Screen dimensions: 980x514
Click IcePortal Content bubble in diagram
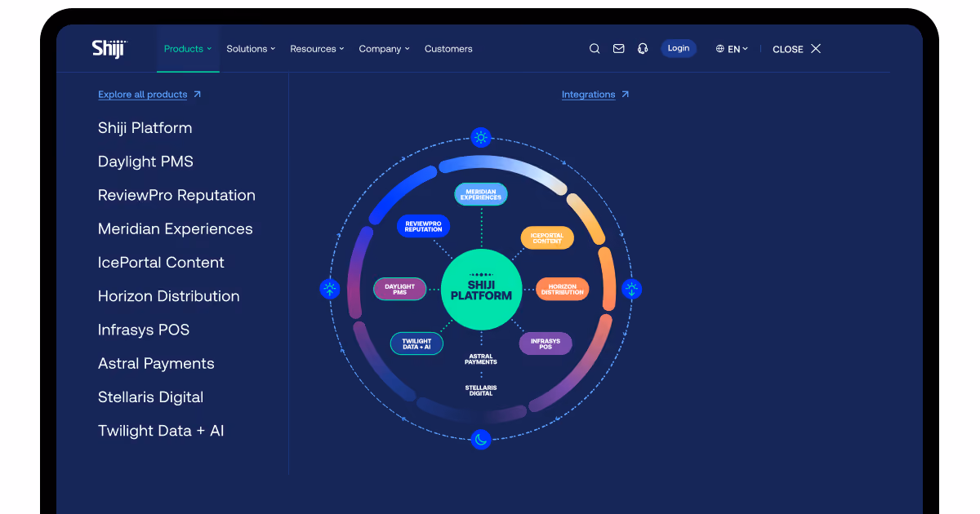[x=547, y=237]
